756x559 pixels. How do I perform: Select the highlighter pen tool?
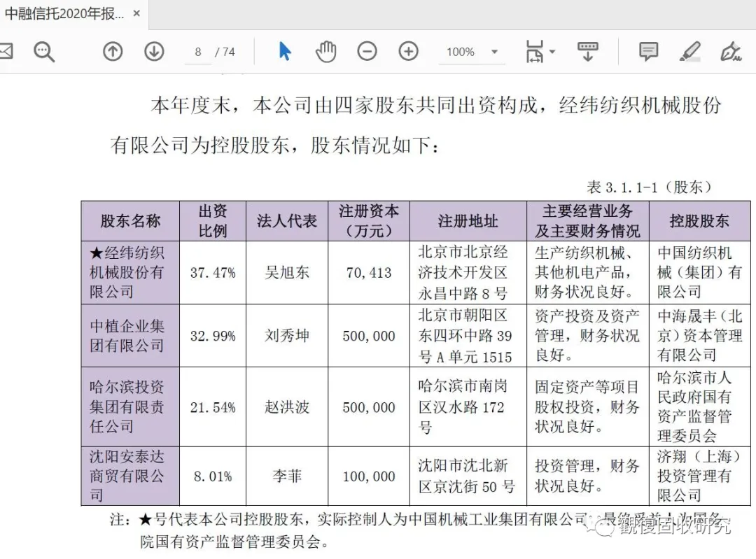pyautogui.click(x=690, y=51)
